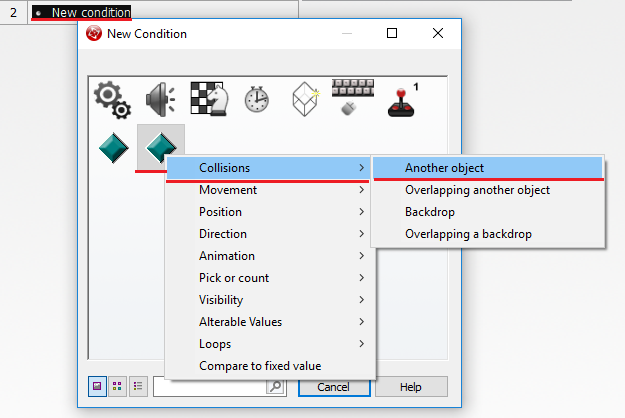Open the Movement submenu

(x=270, y=190)
